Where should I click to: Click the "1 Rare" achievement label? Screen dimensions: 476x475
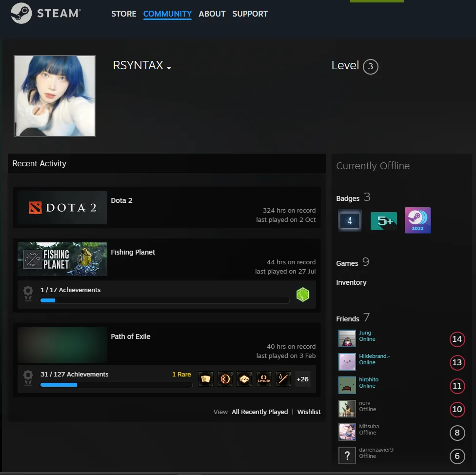[x=181, y=374]
